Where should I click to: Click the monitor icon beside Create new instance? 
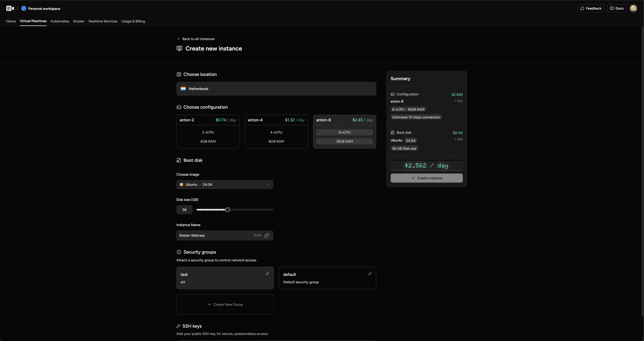(x=179, y=48)
